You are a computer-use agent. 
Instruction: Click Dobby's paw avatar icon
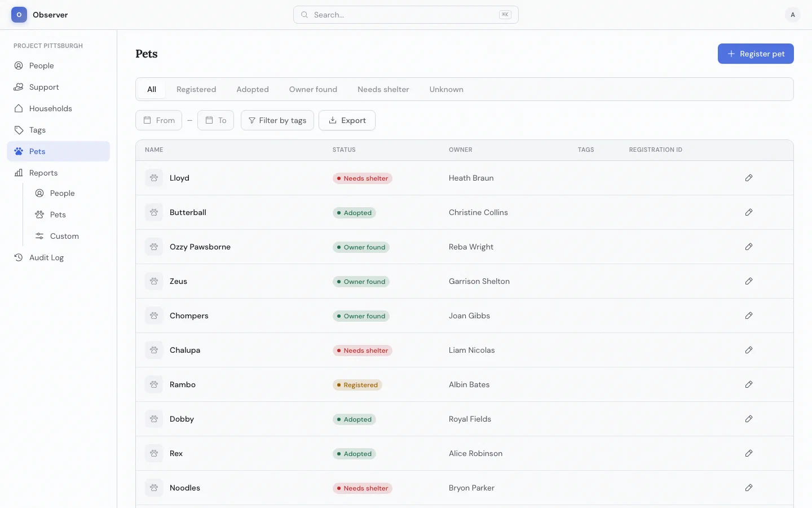pos(154,419)
